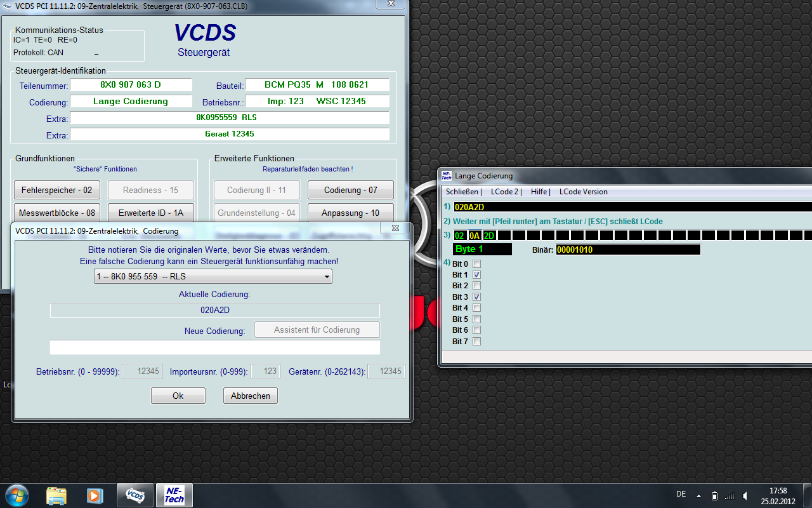
Task: Click the Neue Codierung input field
Action: point(214,347)
